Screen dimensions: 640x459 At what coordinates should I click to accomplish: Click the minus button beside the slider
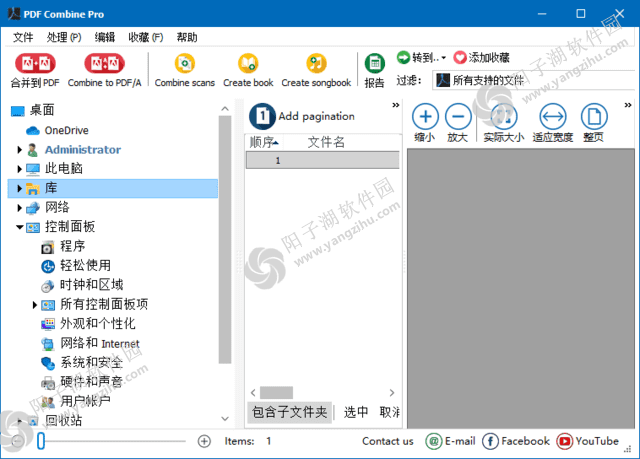click(x=17, y=441)
